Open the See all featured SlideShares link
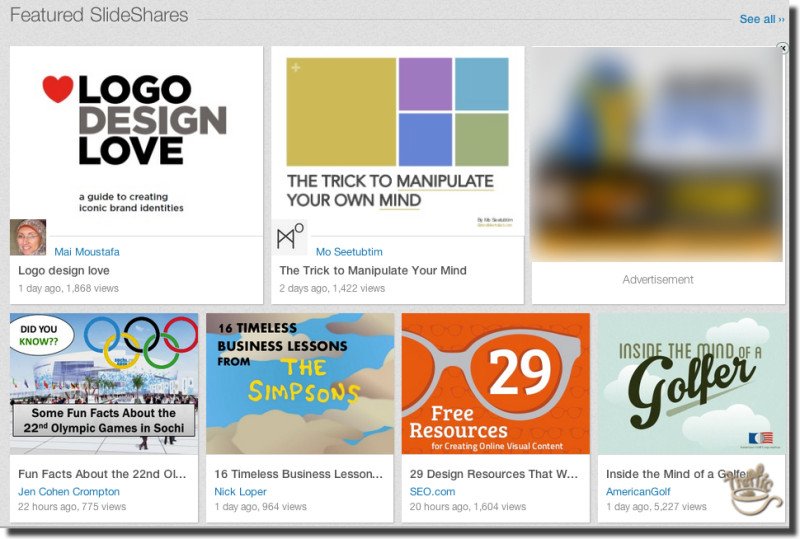The height and width of the screenshot is (539, 800). (762, 19)
